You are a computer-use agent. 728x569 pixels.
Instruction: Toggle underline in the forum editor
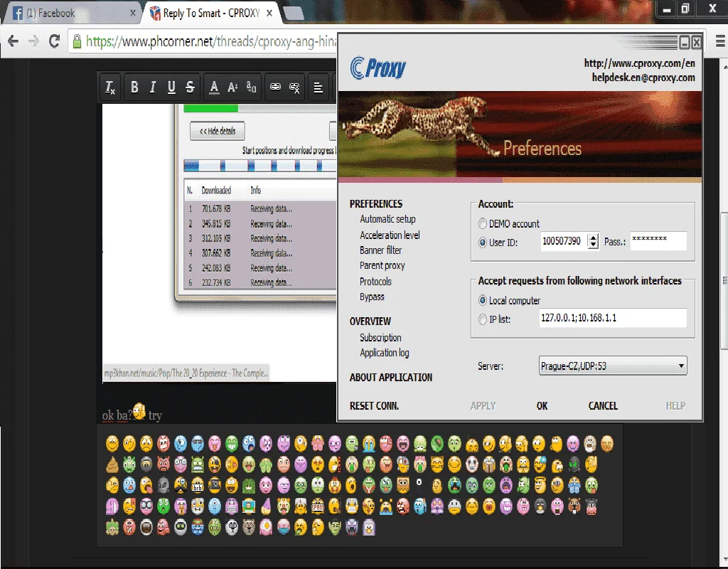click(x=171, y=87)
